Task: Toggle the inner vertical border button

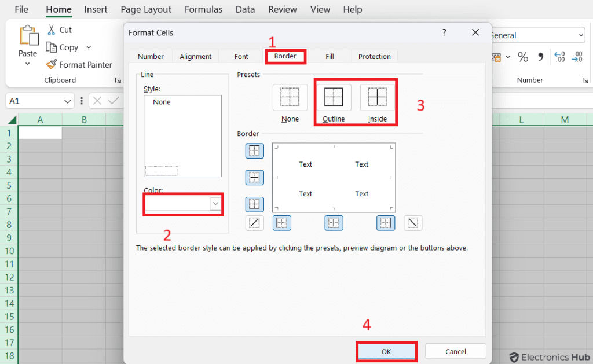Action: pos(334,223)
